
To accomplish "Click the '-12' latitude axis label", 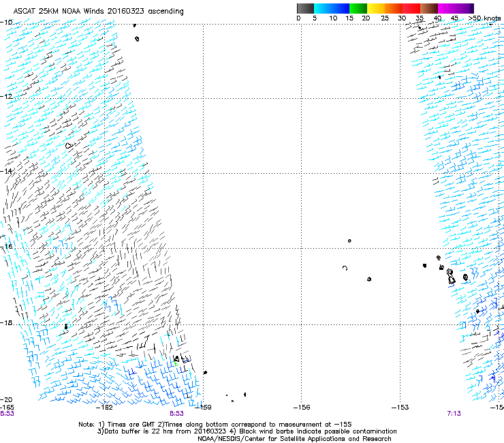I will click(x=6, y=97).
